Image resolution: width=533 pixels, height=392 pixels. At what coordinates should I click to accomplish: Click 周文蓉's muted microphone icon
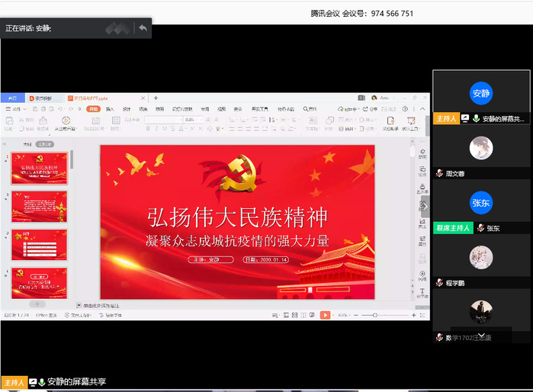click(439, 174)
